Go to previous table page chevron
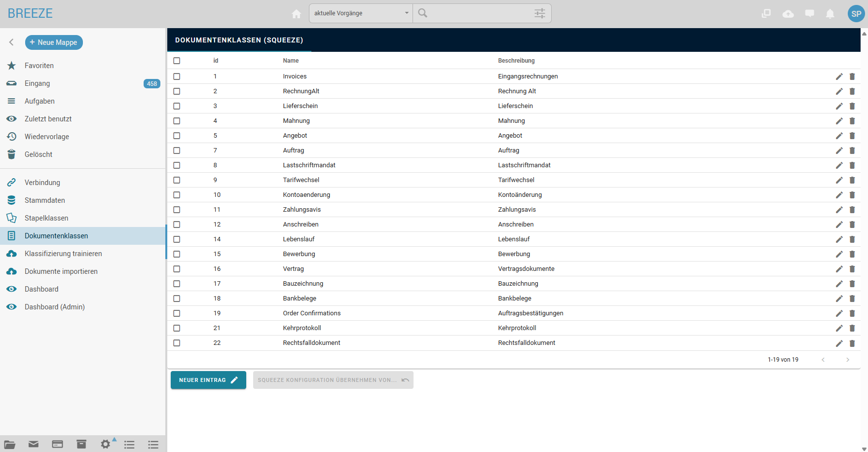This screenshot has height=452, width=868. (823, 360)
